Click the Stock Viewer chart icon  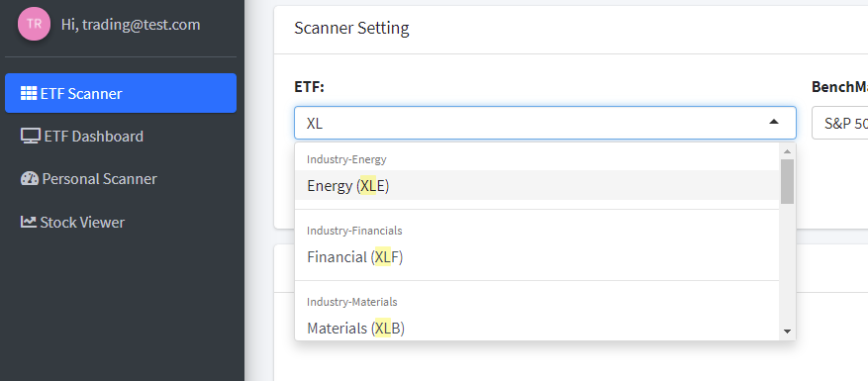[29, 222]
